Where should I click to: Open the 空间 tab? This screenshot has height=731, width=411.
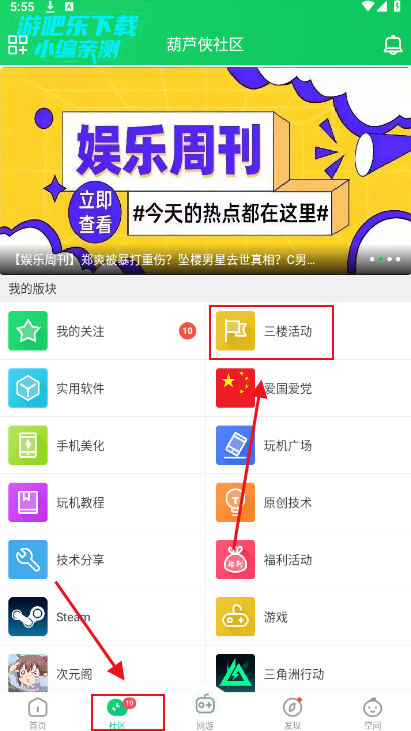(373, 713)
